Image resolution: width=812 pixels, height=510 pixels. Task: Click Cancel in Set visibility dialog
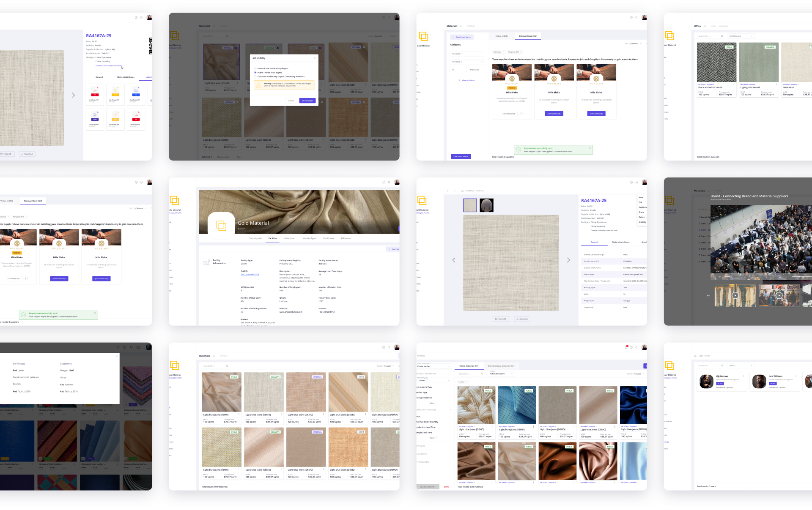click(x=291, y=101)
